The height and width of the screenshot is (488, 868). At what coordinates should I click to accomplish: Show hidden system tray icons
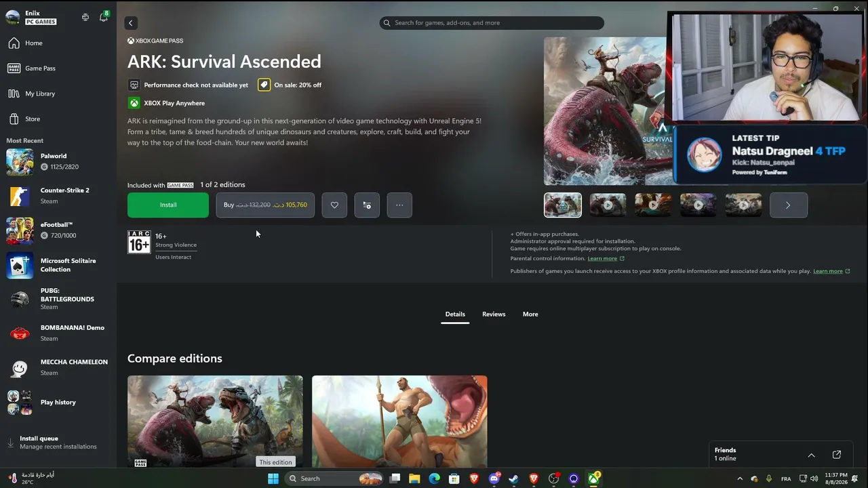[740, 479]
